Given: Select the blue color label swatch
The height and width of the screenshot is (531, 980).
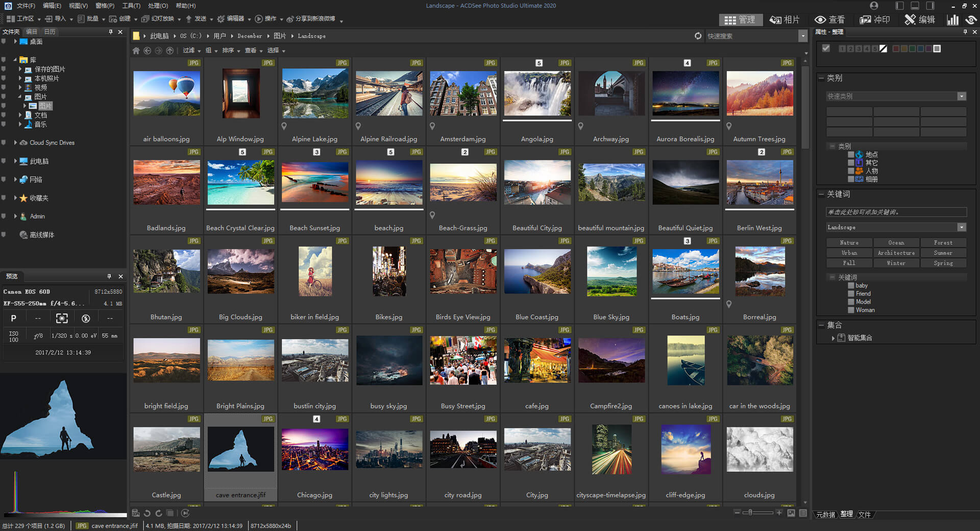Looking at the screenshot, I should (x=920, y=49).
